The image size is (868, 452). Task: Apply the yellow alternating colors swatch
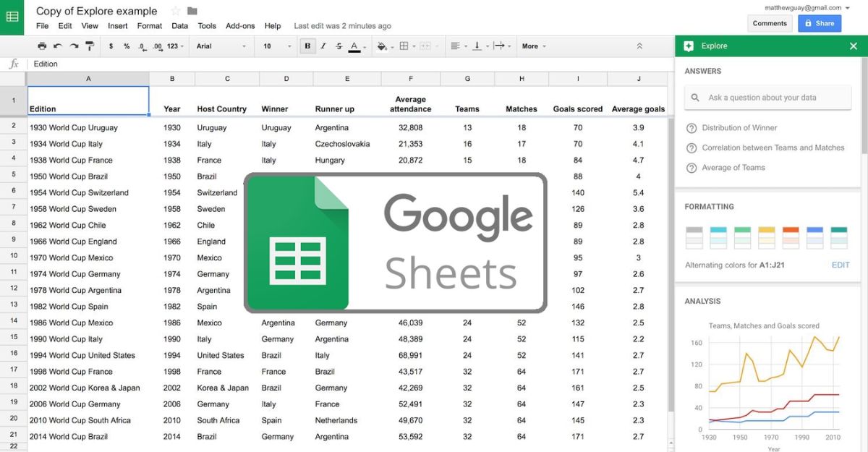tap(767, 237)
